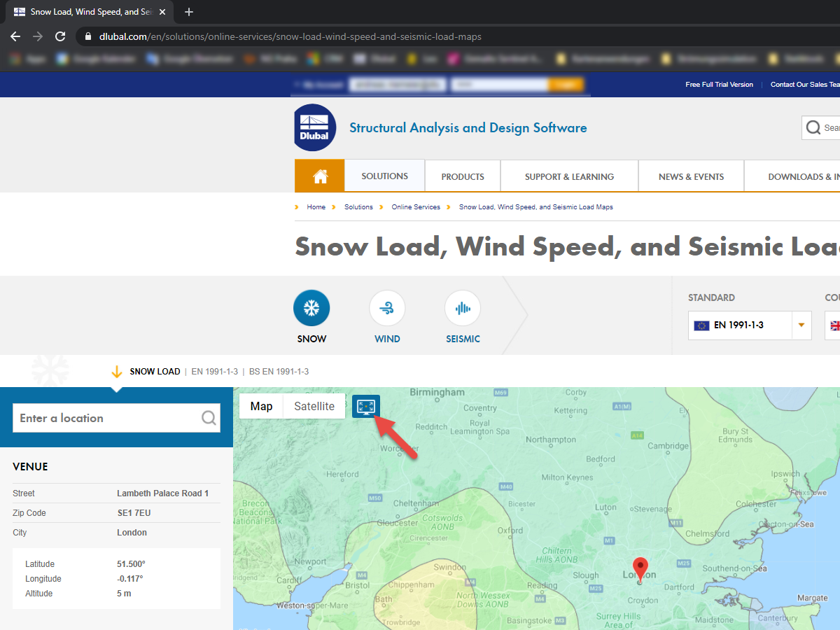
Task: Open the Standard EN 1991-1-3 dropdown
Action: pyautogui.click(x=750, y=325)
